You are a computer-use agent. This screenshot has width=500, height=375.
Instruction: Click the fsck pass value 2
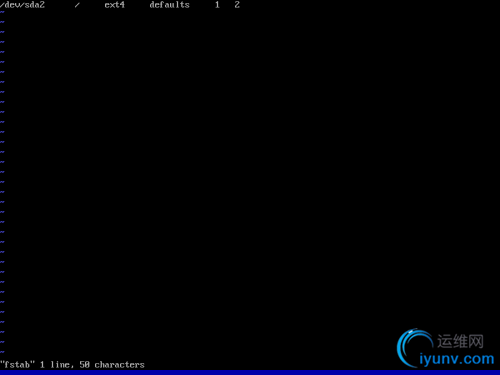tap(237, 5)
